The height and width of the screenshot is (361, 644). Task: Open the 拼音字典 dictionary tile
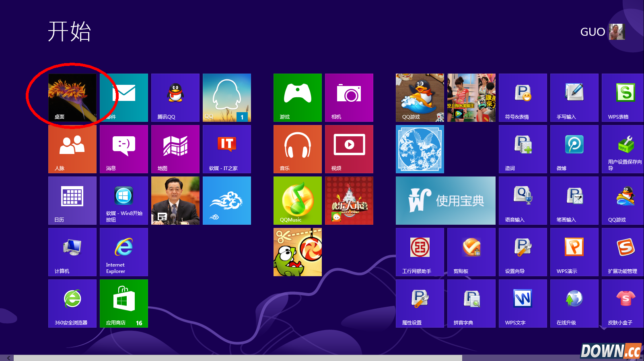[x=471, y=304]
